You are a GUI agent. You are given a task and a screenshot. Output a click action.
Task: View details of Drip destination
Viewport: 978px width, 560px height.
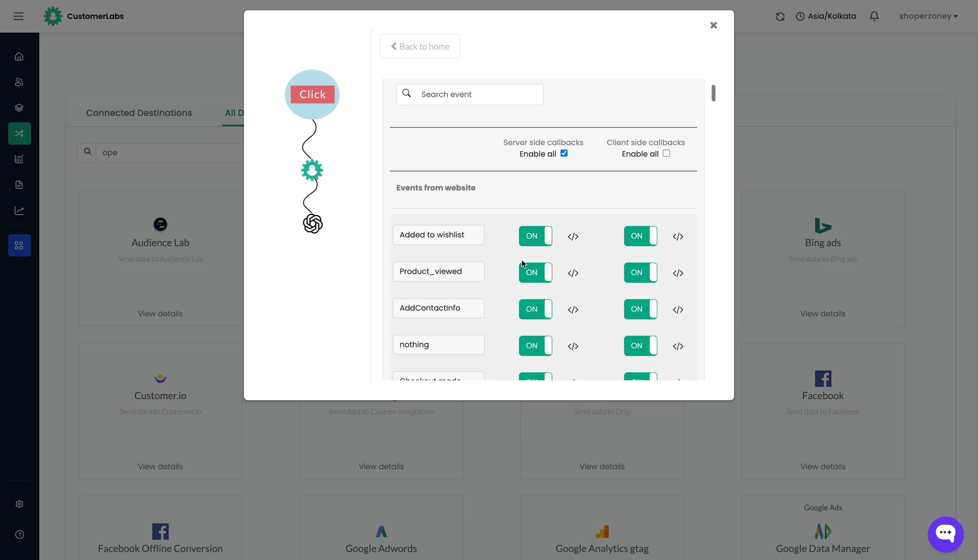pos(602,466)
